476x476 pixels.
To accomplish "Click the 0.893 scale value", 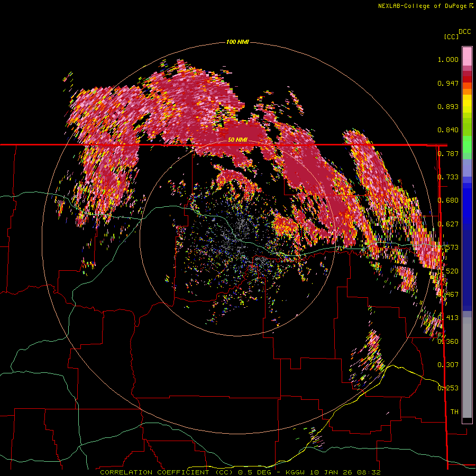I will click(448, 106).
